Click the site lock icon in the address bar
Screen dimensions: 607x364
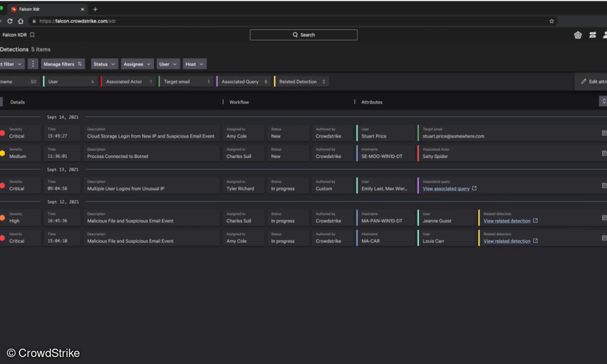click(x=34, y=21)
